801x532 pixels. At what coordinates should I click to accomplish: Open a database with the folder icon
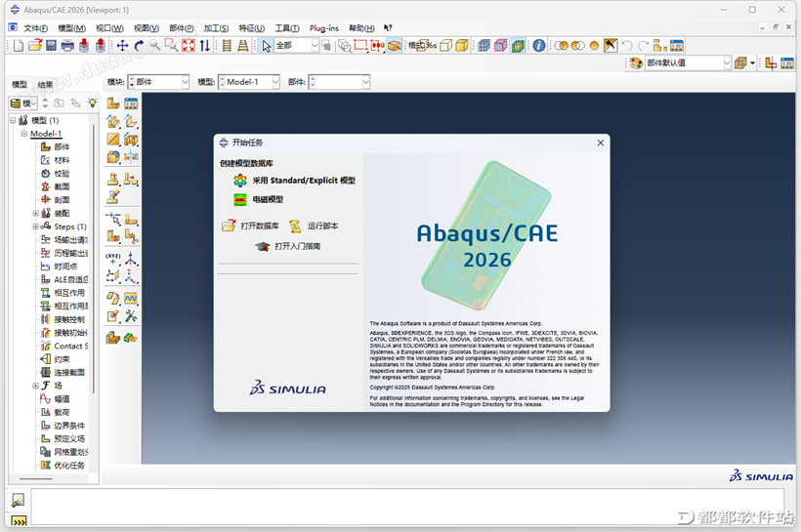click(x=35, y=46)
